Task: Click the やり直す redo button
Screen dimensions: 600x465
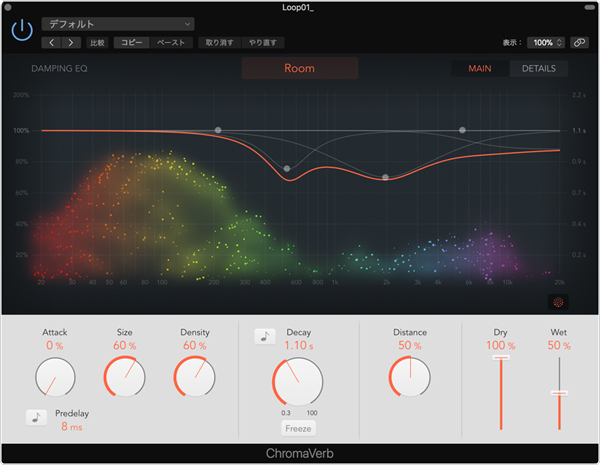Action: pos(263,42)
